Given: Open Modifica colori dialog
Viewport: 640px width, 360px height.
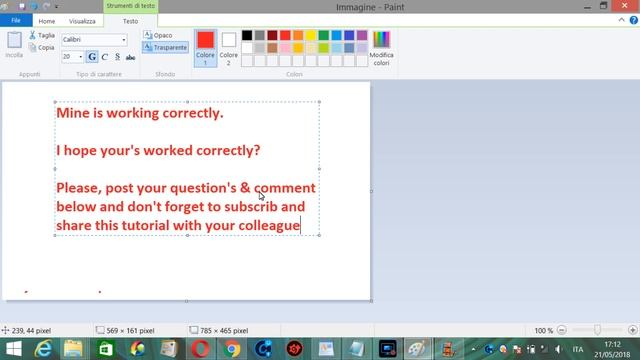Looking at the screenshot, I should click(381, 48).
